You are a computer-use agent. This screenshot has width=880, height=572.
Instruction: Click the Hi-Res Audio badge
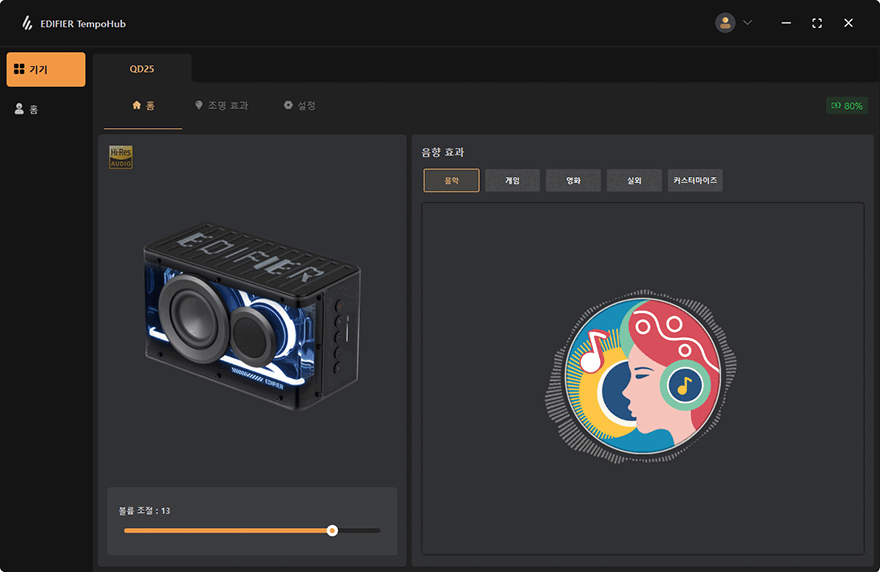[121, 157]
